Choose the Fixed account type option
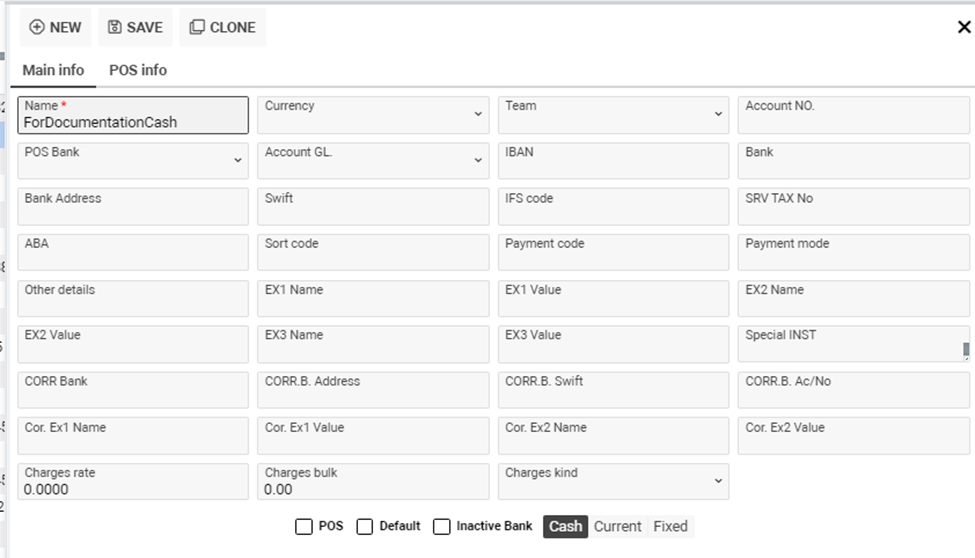The width and height of the screenshot is (975, 558). tap(670, 526)
